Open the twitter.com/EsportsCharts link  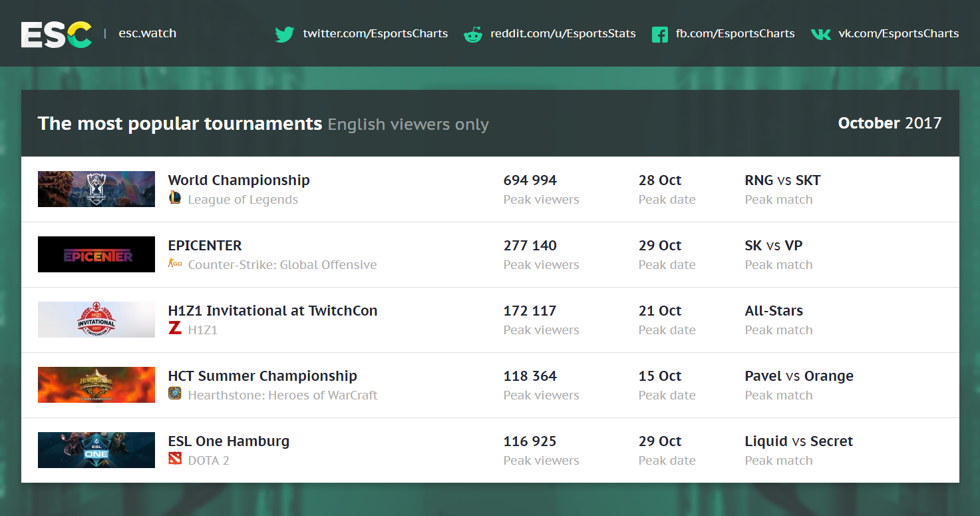click(375, 33)
